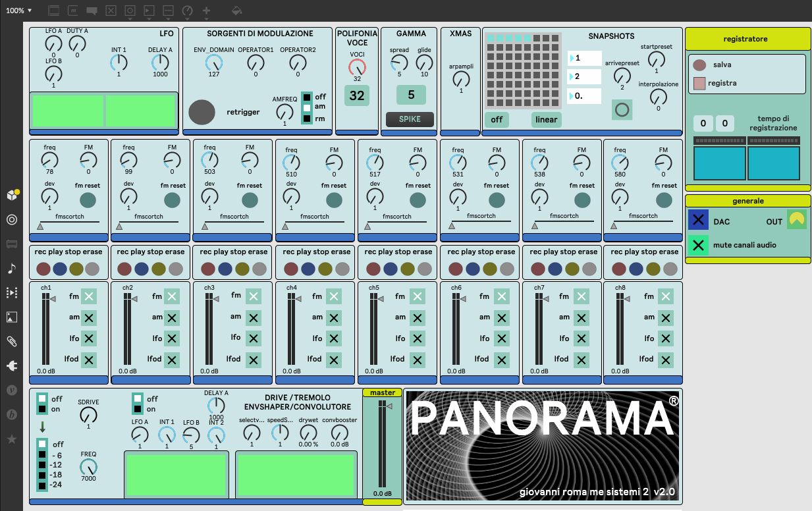Expand the dial knob toolbar dropdown

(188, 11)
